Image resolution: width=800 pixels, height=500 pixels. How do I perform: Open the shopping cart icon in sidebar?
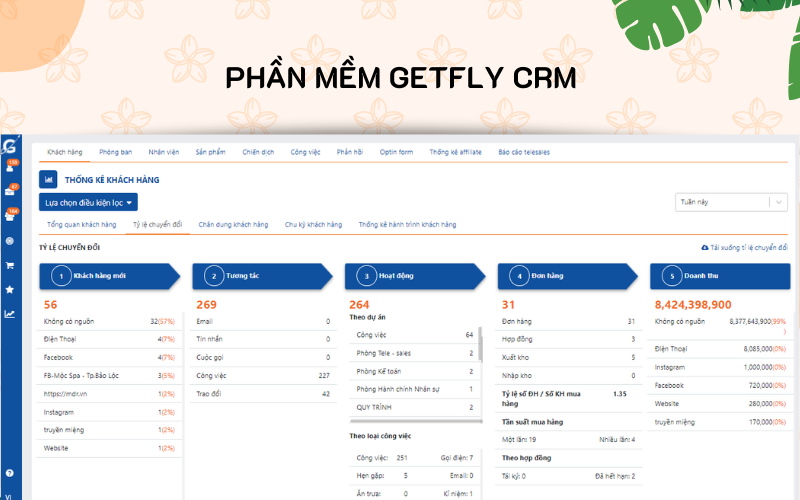[10, 265]
